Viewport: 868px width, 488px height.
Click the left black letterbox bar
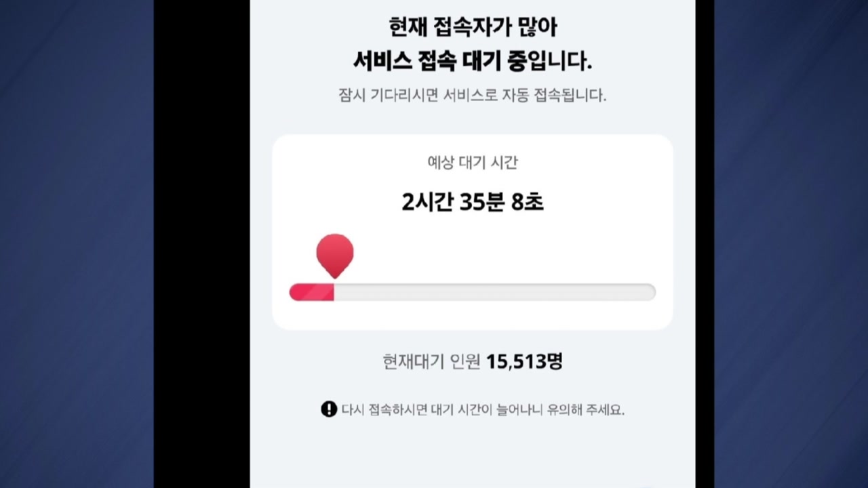201,244
